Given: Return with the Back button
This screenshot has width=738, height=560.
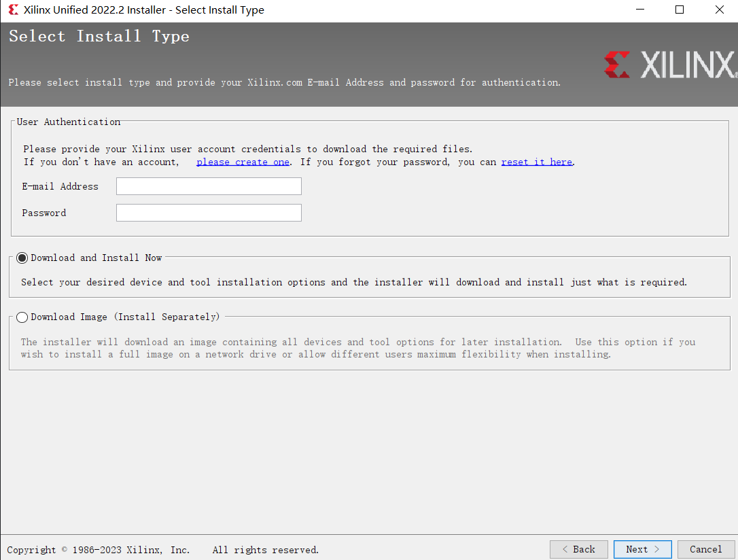Looking at the screenshot, I should (x=578, y=549).
